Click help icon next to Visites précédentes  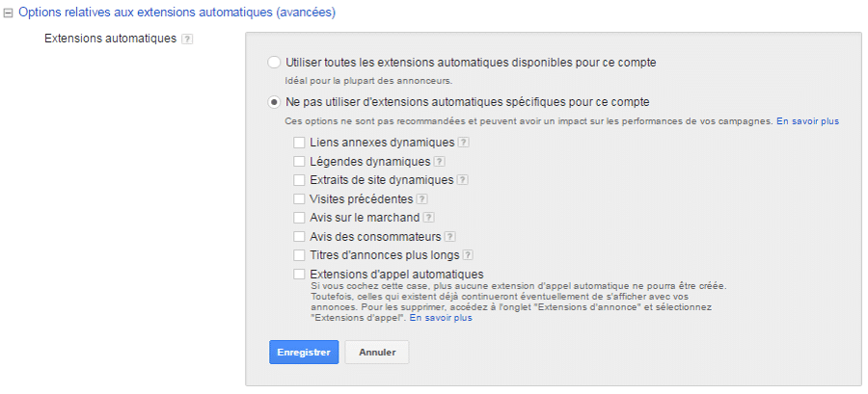click(422, 199)
